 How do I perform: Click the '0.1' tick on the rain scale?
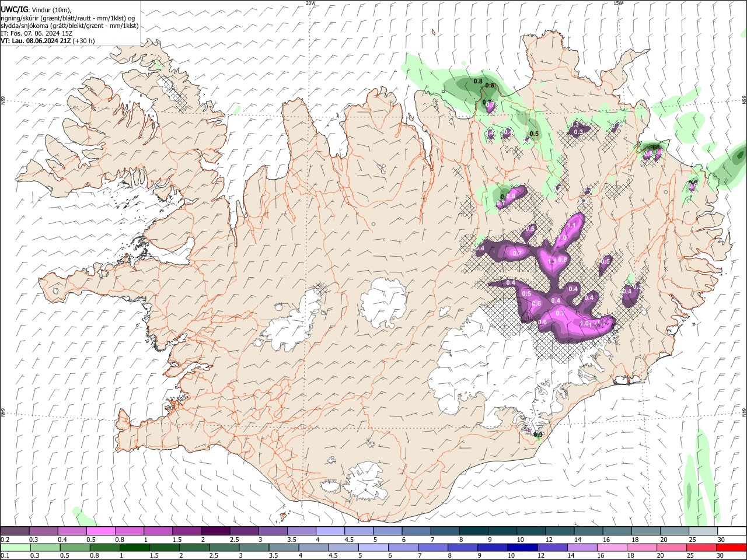(x=5, y=556)
